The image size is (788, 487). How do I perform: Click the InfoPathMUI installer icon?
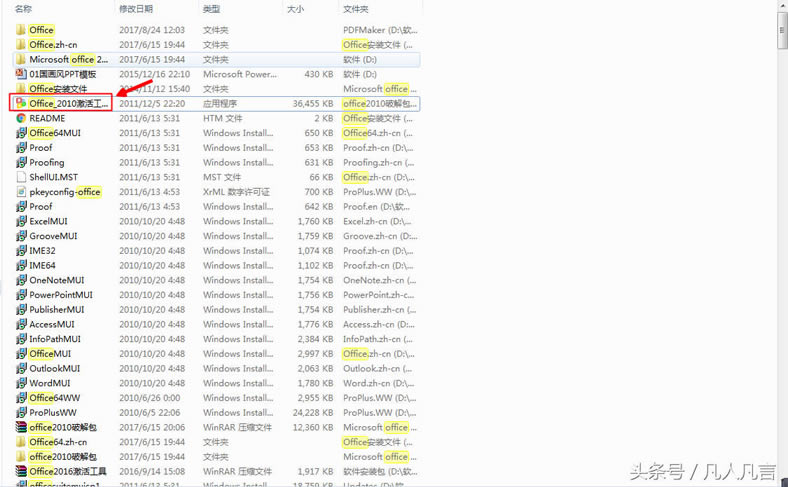[x=21, y=339]
